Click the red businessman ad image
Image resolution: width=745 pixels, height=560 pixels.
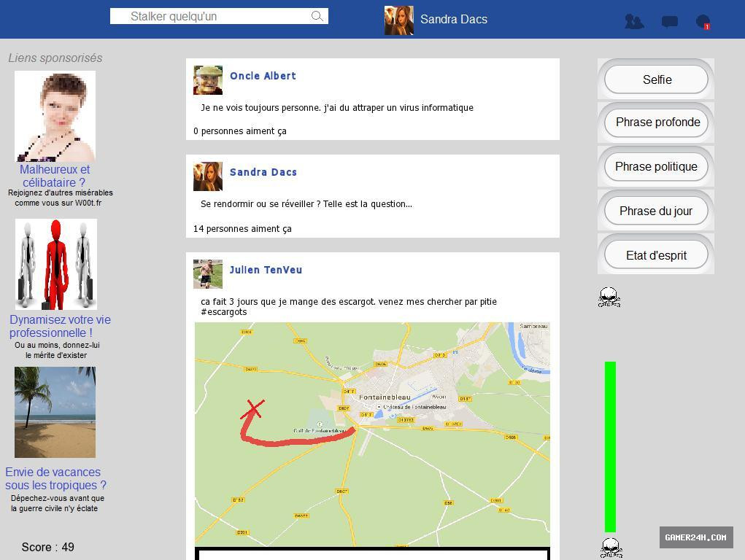(x=56, y=264)
